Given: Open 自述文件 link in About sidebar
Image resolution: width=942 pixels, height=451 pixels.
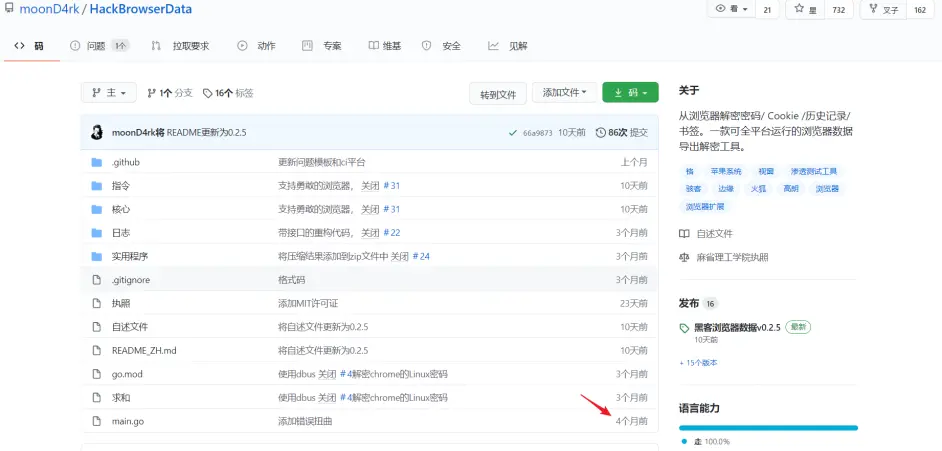Looking at the screenshot, I should [x=706, y=234].
